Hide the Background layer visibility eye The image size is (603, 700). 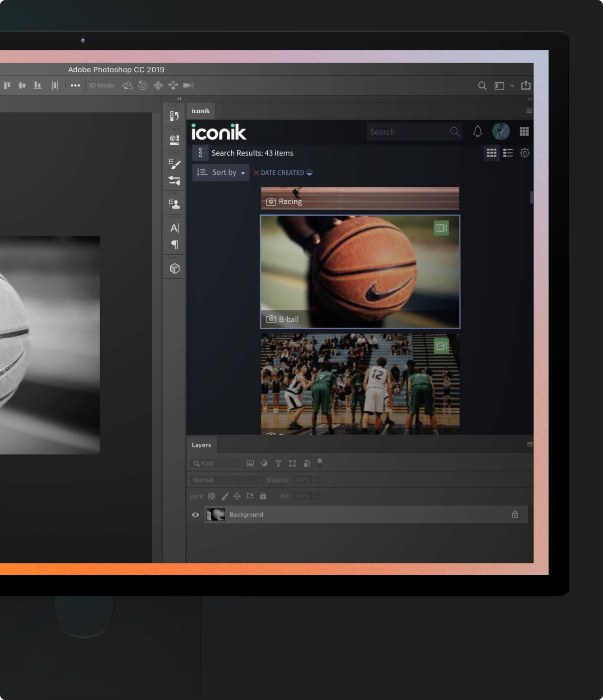point(196,515)
